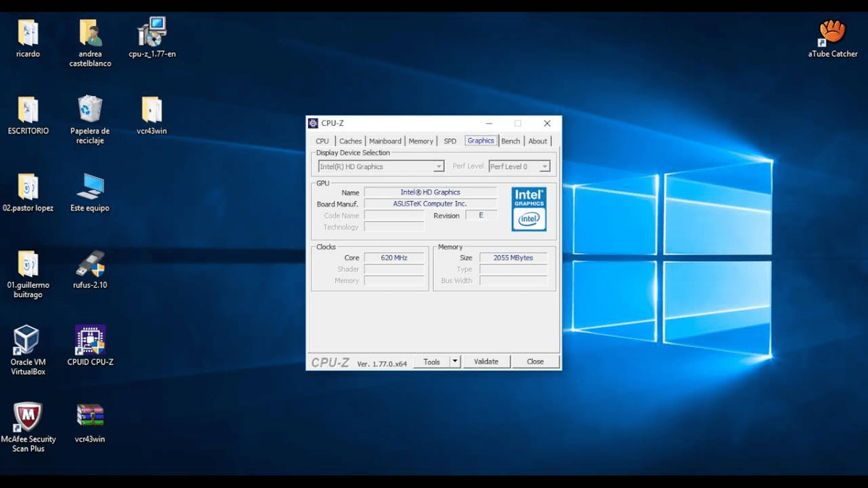Viewport: 868px width, 488px height.
Task: Click the Validate button
Action: pos(486,361)
